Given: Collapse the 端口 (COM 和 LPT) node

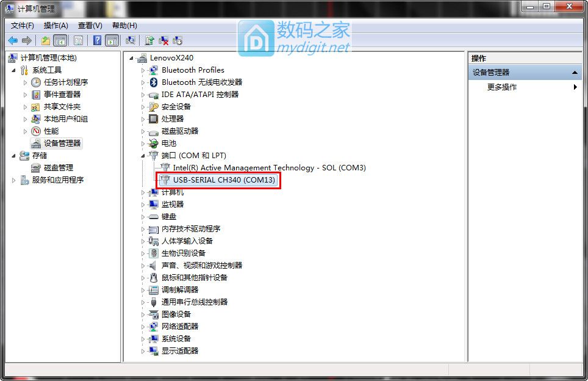Looking at the screenshot, I should (143, 156).
